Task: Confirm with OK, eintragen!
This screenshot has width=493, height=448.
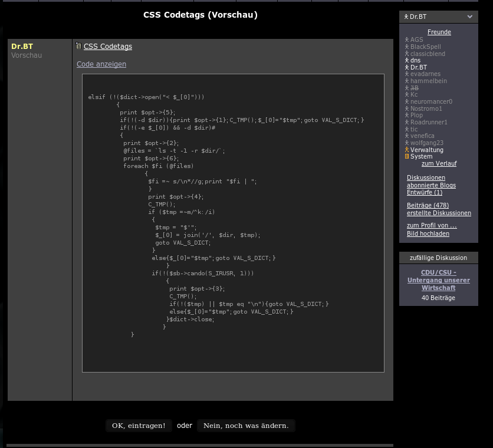Action: (139, 425)
